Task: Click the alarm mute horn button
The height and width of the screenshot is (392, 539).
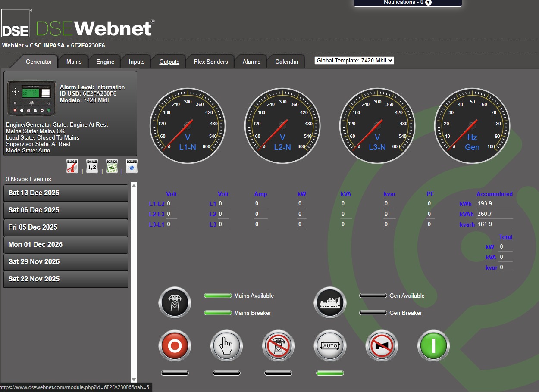Action: [382, 346]
